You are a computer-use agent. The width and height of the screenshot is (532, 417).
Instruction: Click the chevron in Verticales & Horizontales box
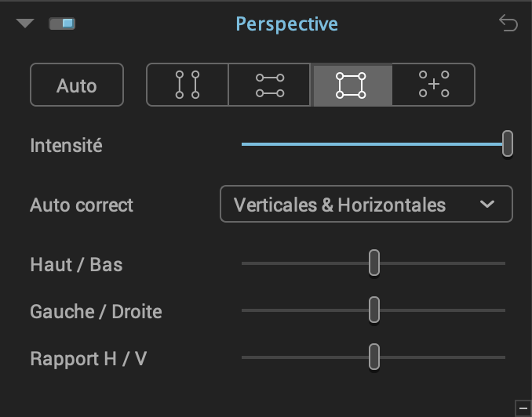coord(486,204)
